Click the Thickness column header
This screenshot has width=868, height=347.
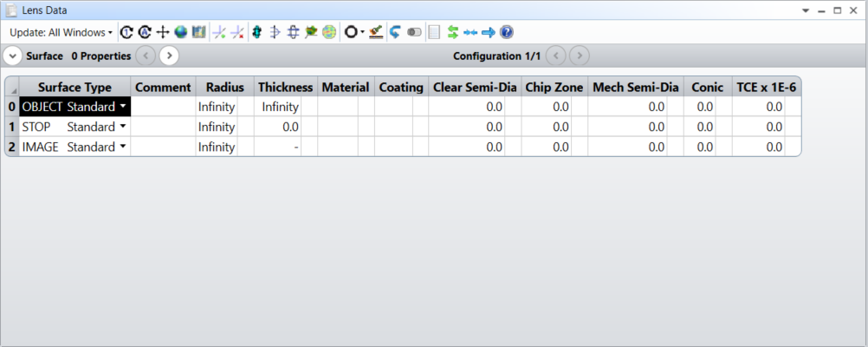[x=286, y=87]
